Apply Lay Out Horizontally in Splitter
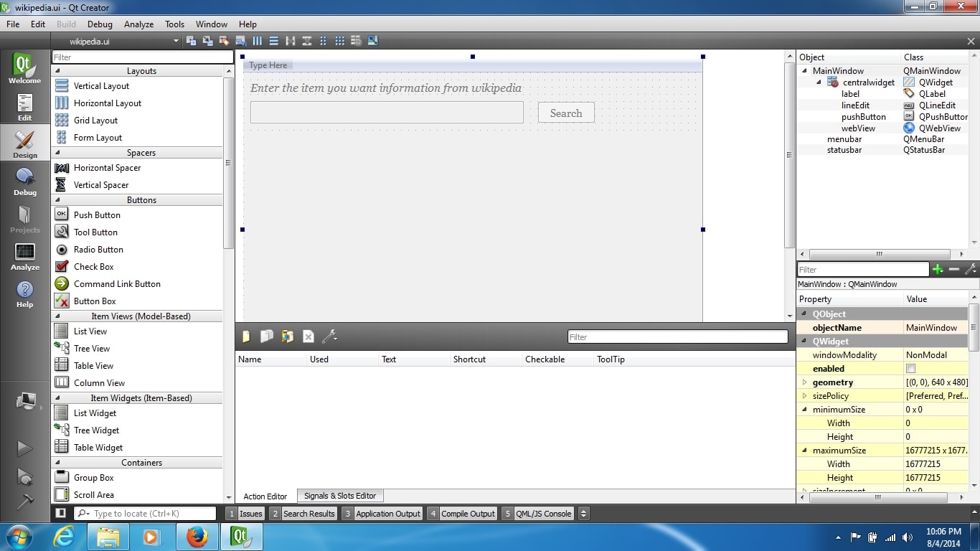980x551 pixels. [x=291, y=41]
